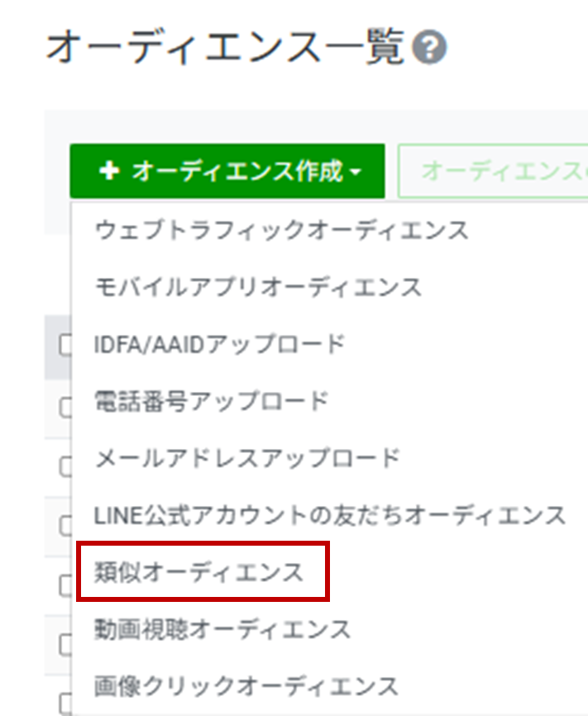
Task: Choose メールアドレスアップロード option
Action: pos(248,457)
